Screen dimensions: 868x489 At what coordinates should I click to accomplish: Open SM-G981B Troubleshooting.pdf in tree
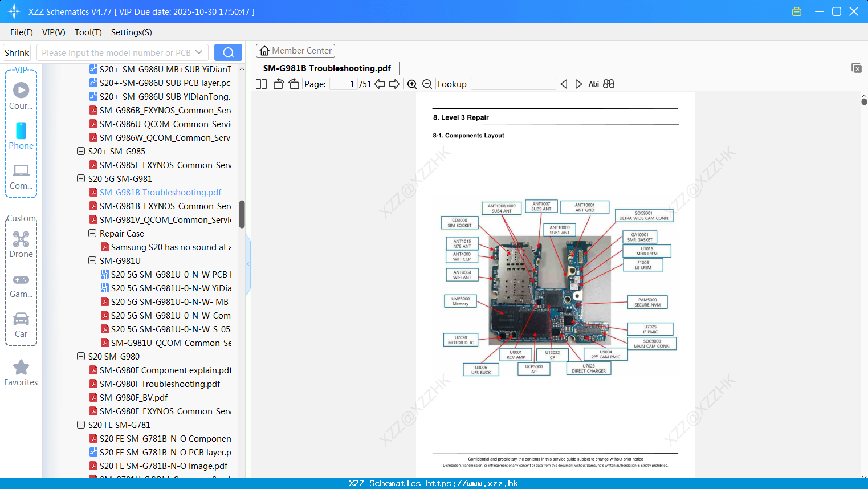(x=161, y=193)
